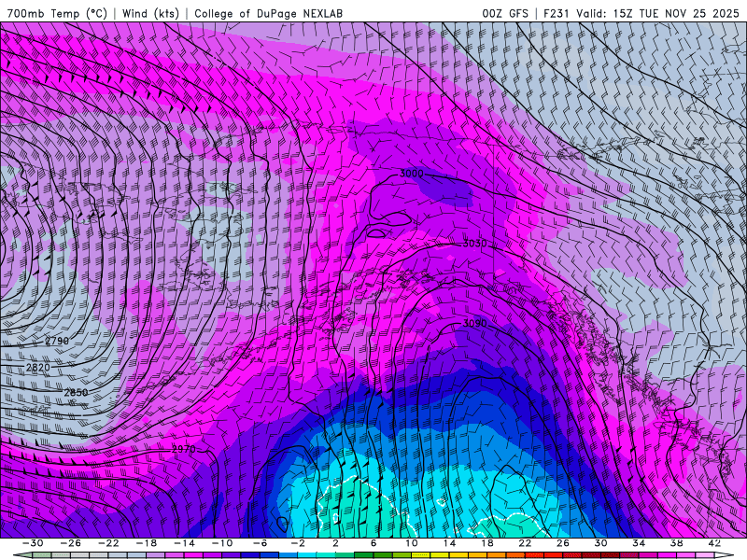747x560 pixels.
Task: Click the 30 color scale label
Action: (x=600, y=543)
